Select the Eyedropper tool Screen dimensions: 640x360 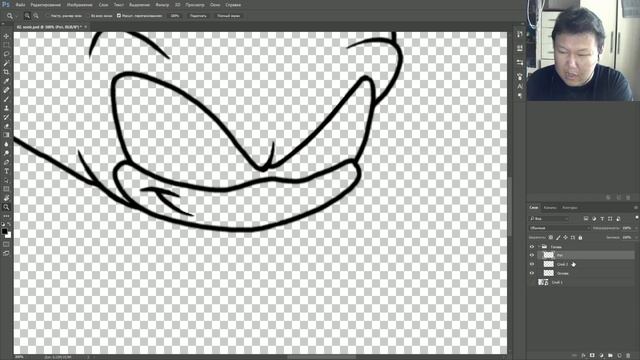[x=6, y=81]
